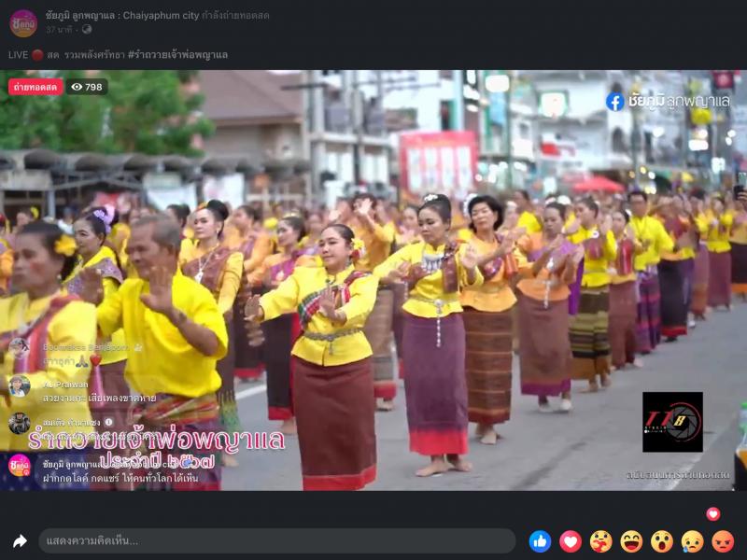The image size is (747, 560).
Task: Click the 37 นาที post timestamp
Action: 61,30
